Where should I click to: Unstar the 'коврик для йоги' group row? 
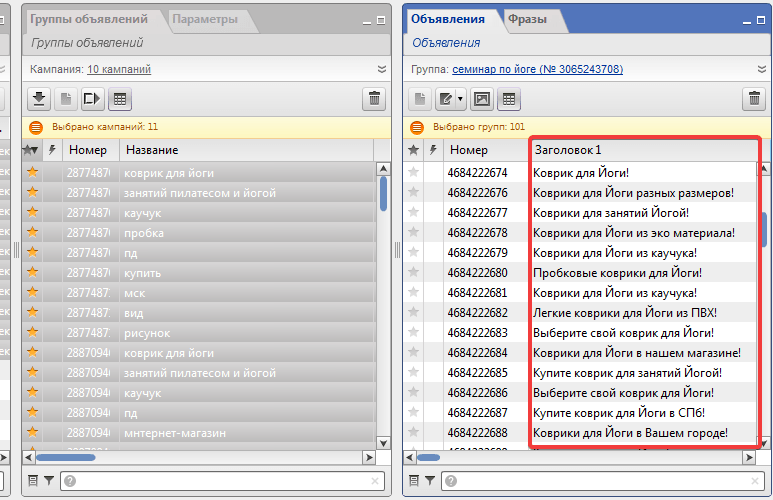coord(32,172)
